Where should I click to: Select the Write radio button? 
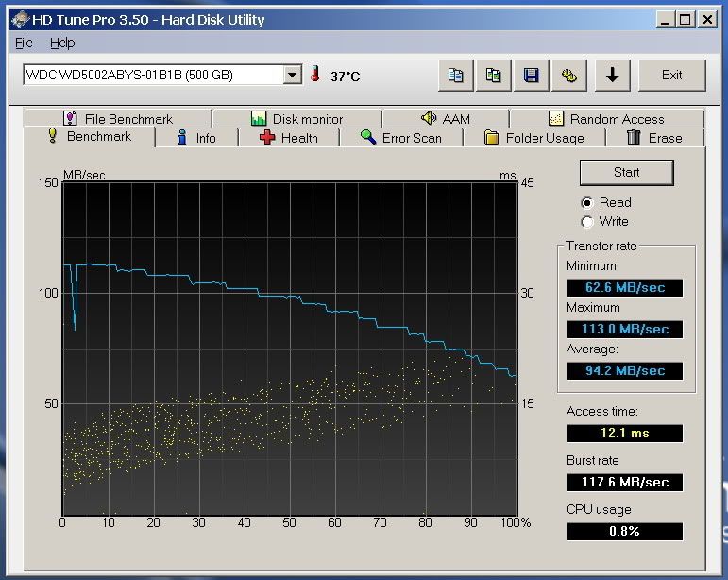click(x=587, y=221)
